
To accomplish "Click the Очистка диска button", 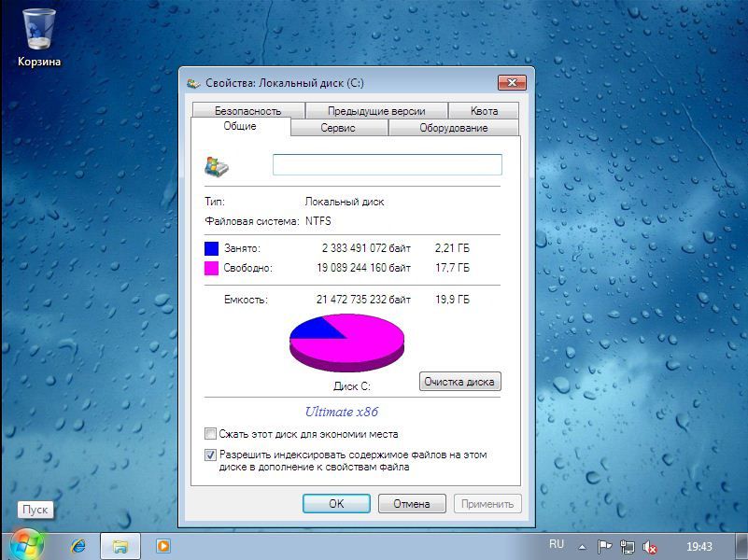I will (x=460, y=382).
